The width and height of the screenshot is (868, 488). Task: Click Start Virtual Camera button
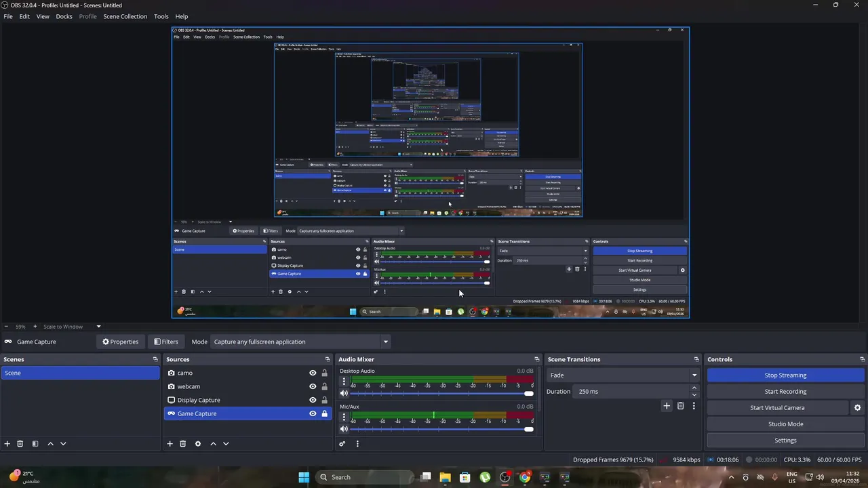point(777,408)
